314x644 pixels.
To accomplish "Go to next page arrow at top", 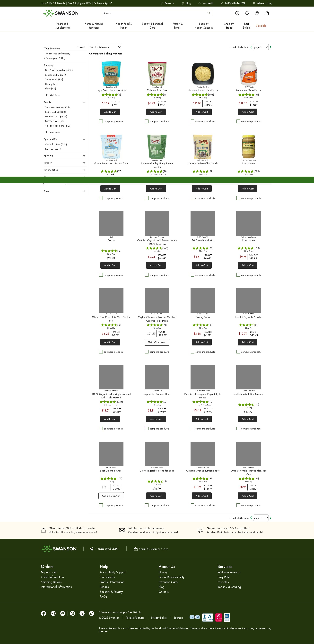I will coord(270,47).
